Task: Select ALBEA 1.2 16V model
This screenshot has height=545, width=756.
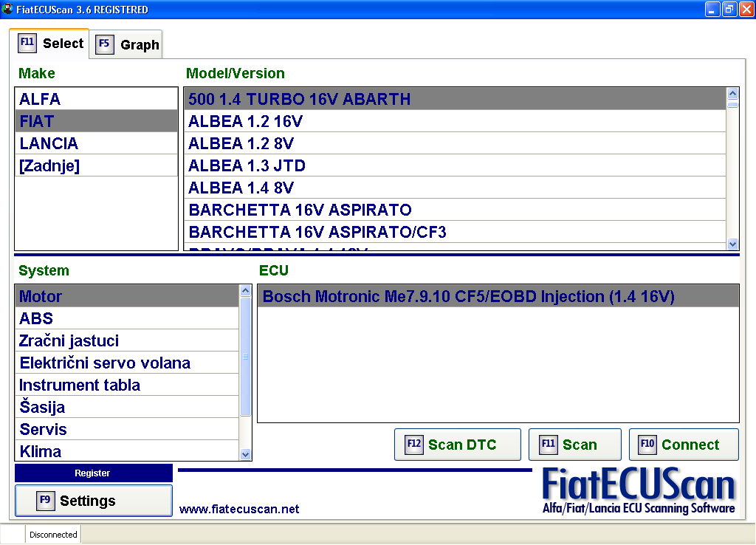Action: (x=455, y=121)
